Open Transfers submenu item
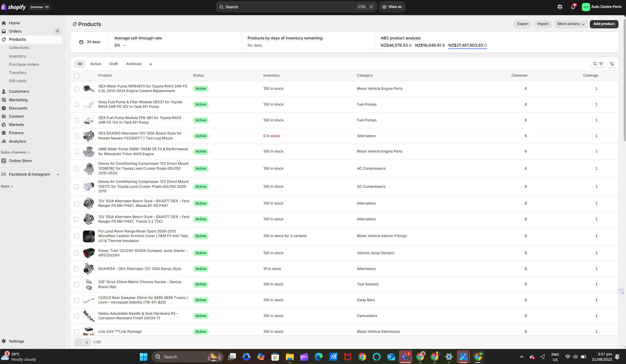Viewport: 626px width, 364px height. (x=17, y=73)
